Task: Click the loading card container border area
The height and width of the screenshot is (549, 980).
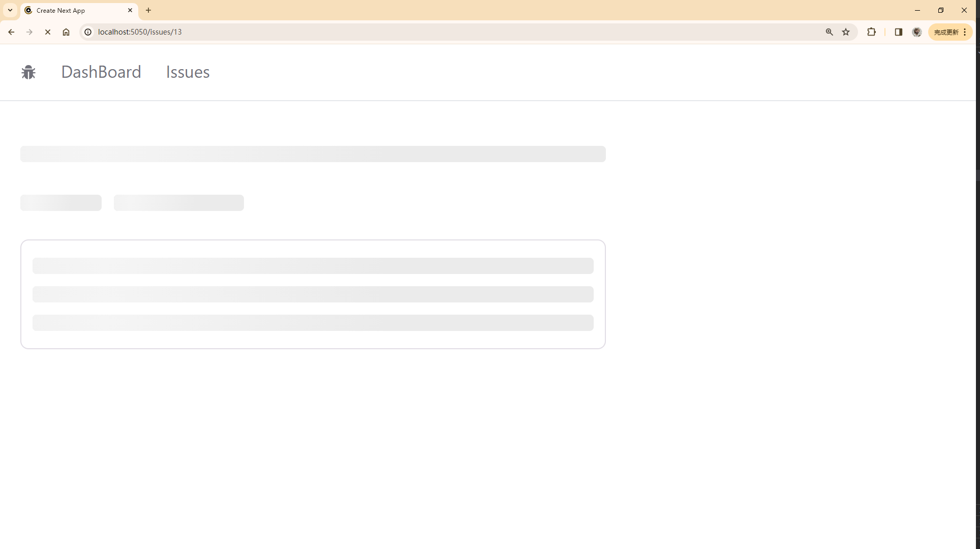Action: 21,294
